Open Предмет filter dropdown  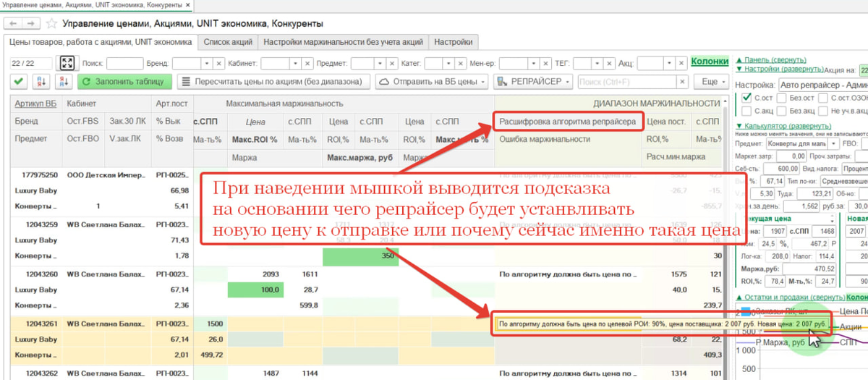(x=380, y=64)
